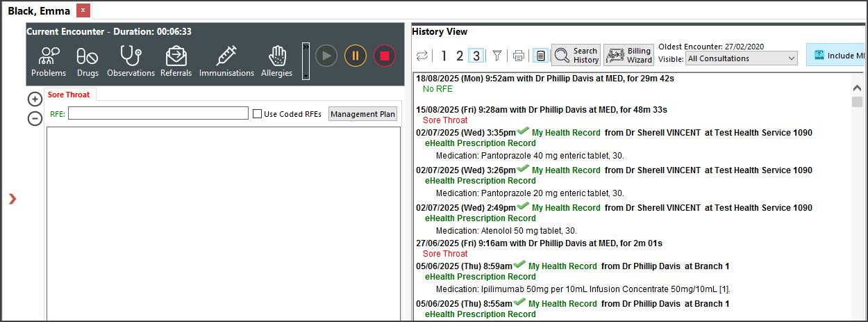
Task: Open the Allergies hand icon
Action: 276,61
